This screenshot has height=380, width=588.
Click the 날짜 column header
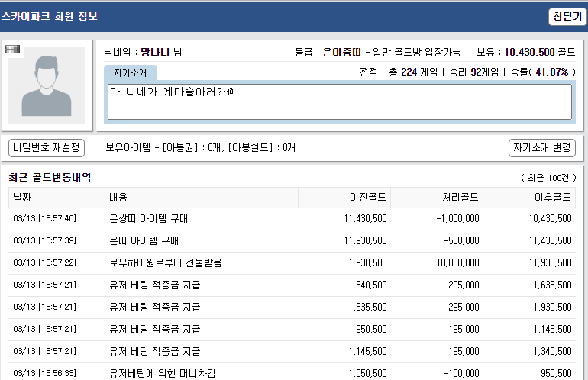tap(57, 197)
